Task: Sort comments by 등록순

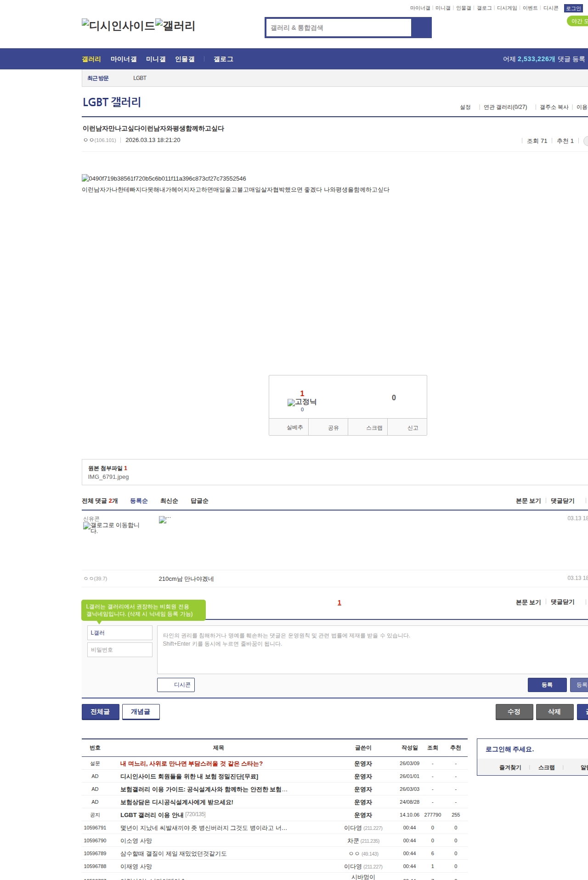Action: (x=139, y=501)
